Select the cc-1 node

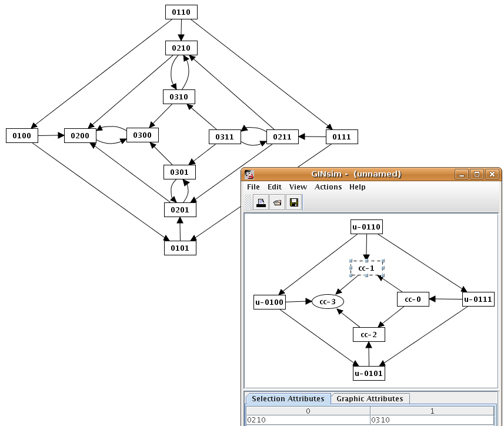pos(366,268)
